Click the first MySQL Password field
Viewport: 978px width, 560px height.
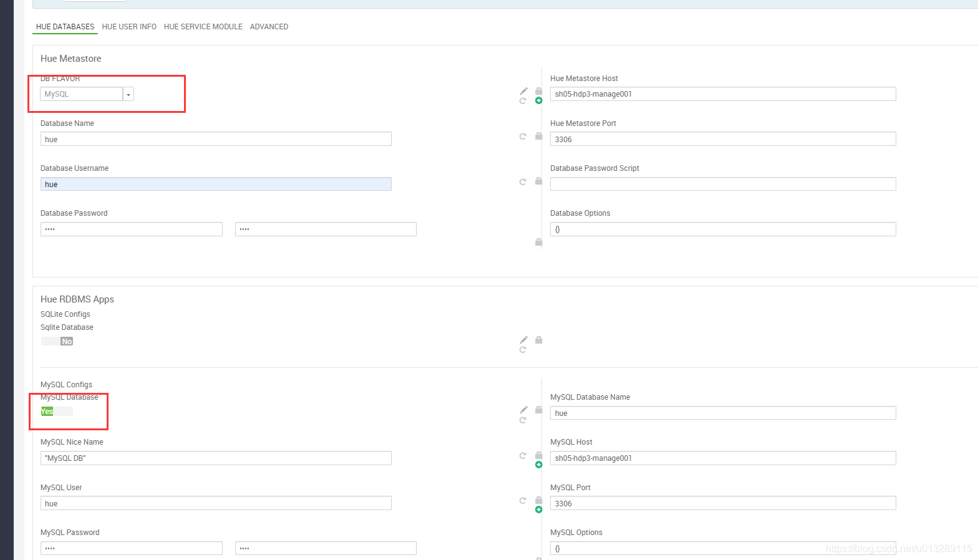(132, 548)
